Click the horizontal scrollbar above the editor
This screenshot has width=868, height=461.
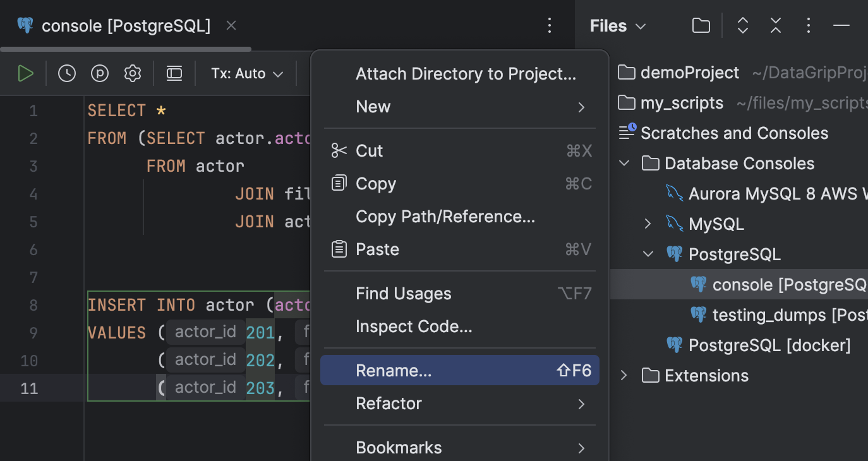126,48
